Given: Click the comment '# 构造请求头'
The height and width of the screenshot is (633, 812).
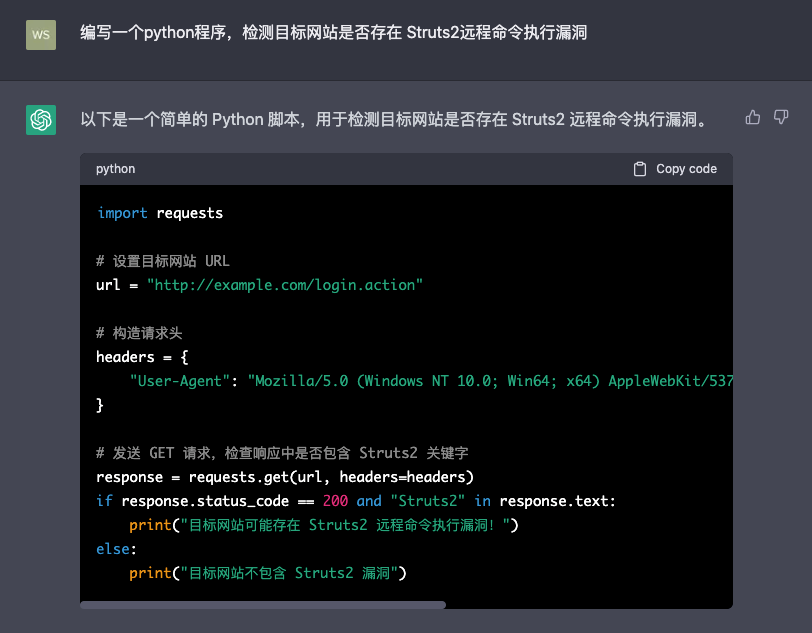Looking at the screenshot, I should [x=139, y=333].
